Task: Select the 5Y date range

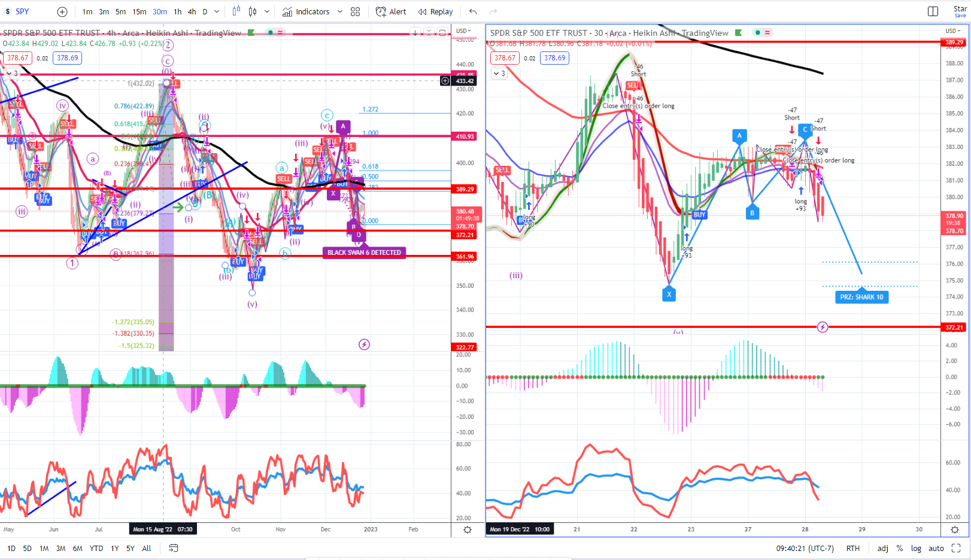Action: (131, 548)
